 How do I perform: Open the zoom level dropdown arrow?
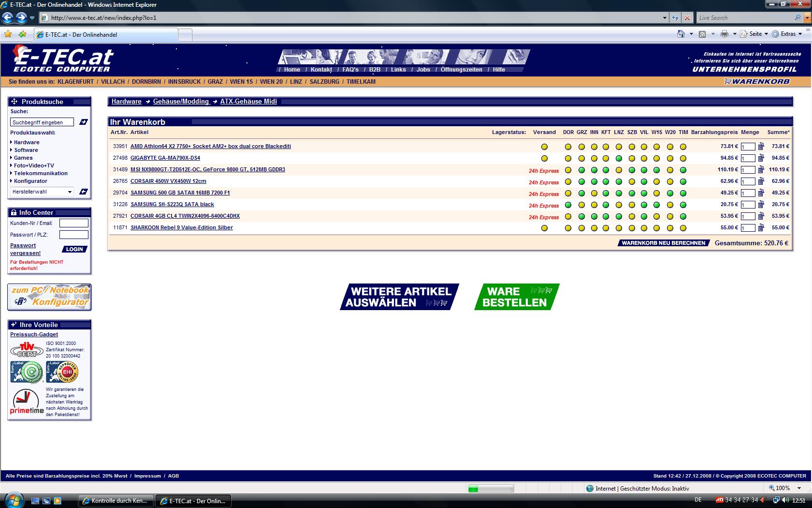tap(799, 488)
